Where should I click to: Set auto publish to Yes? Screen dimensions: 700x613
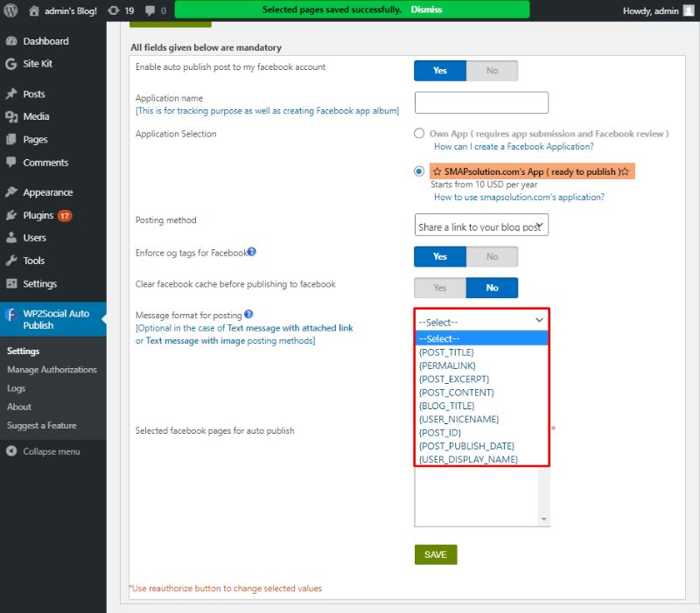[440, 71]
